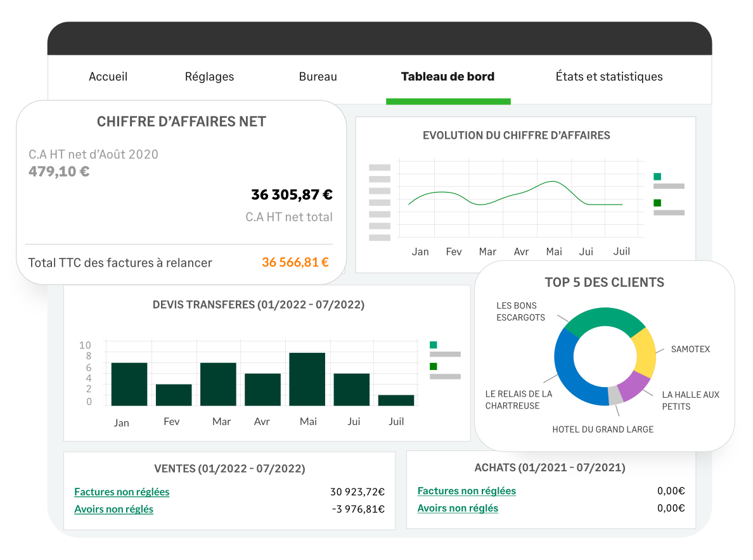
Task: Select the Fev bar in Devis transférés chart
Action: tap(174, 395)
